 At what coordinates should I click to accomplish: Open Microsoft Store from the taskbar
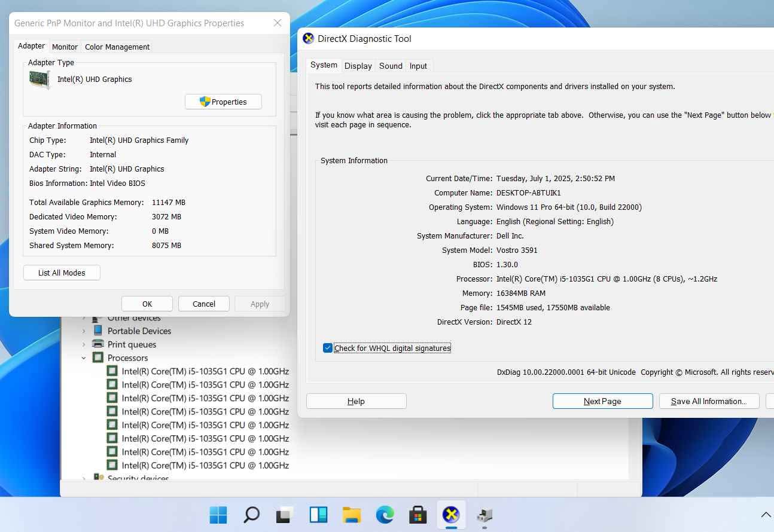[418, 514]
